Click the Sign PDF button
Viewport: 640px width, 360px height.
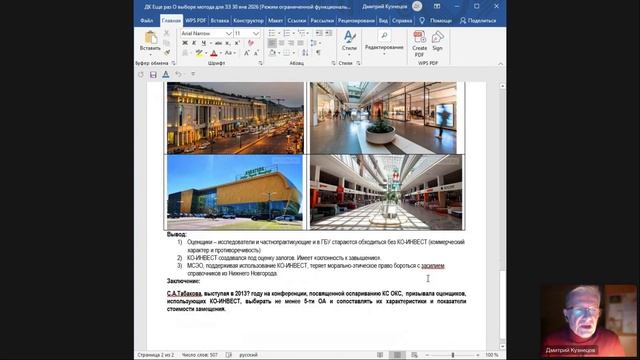pos(438,41)
